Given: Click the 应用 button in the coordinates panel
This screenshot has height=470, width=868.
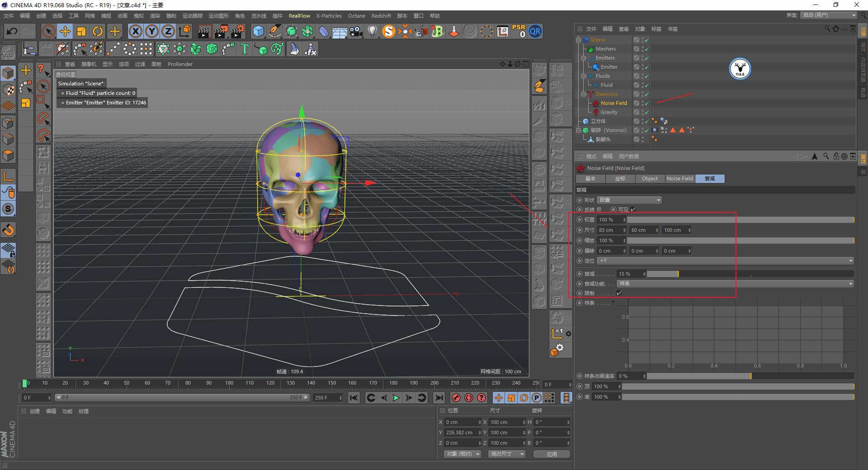Looking at the screenshot, I should [x=551, y=454].
